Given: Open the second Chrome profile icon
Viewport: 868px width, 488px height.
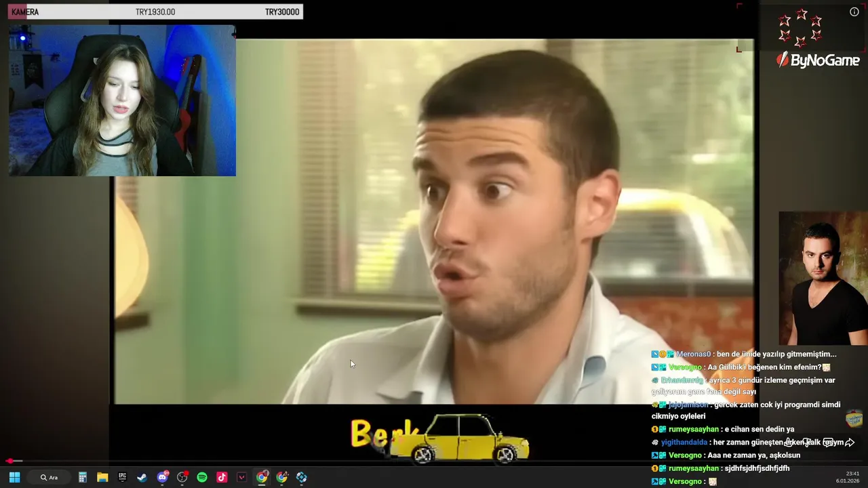Looking at the screenshot, I should (281, 477).
